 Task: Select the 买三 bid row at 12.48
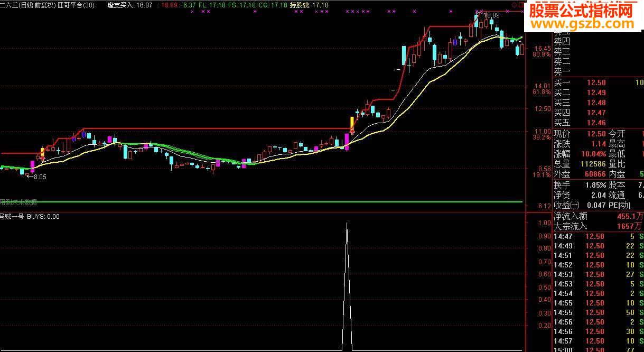coord(598,103)
